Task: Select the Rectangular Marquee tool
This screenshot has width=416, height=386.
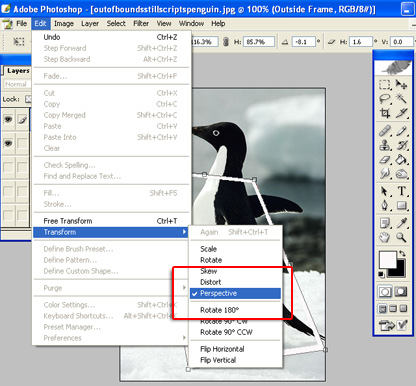Action: (385, 84)
